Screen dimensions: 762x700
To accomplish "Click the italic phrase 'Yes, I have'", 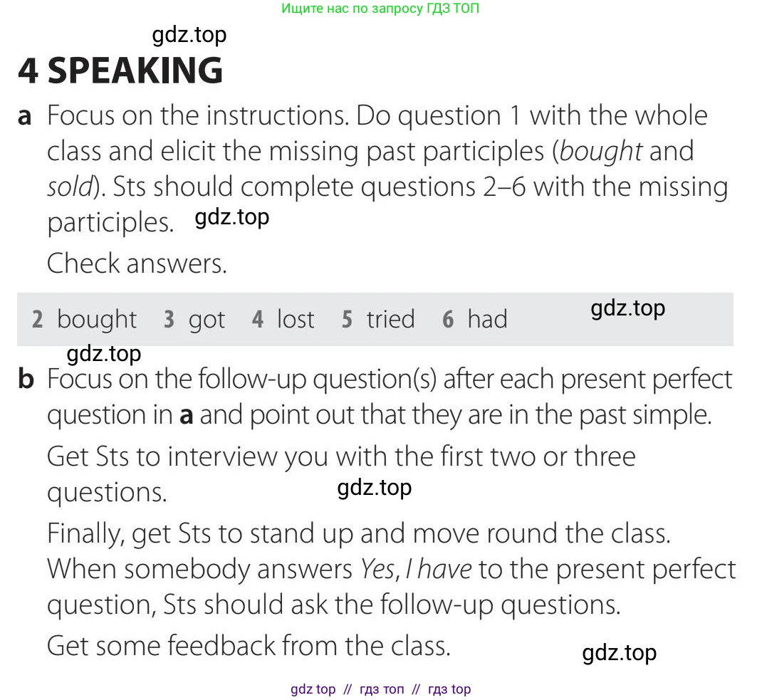I will coord(416,570).
